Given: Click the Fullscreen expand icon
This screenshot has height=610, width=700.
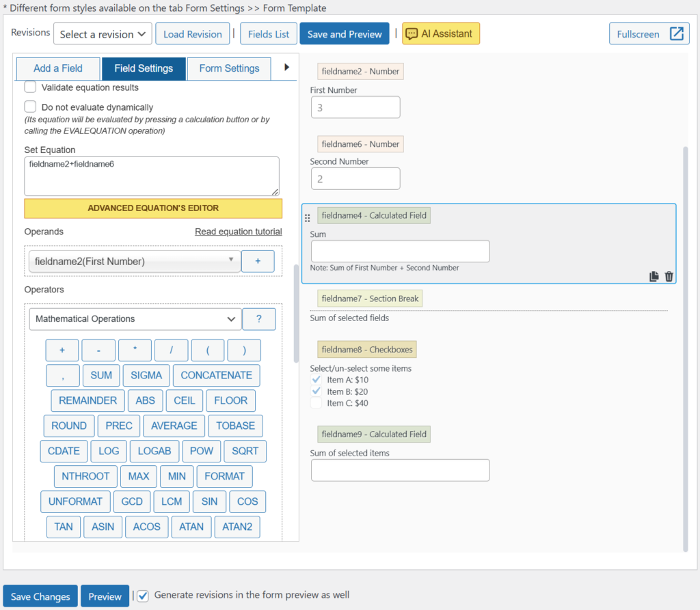Looking at the screenshot, I should pyautogui.click(x=677, y=34).
